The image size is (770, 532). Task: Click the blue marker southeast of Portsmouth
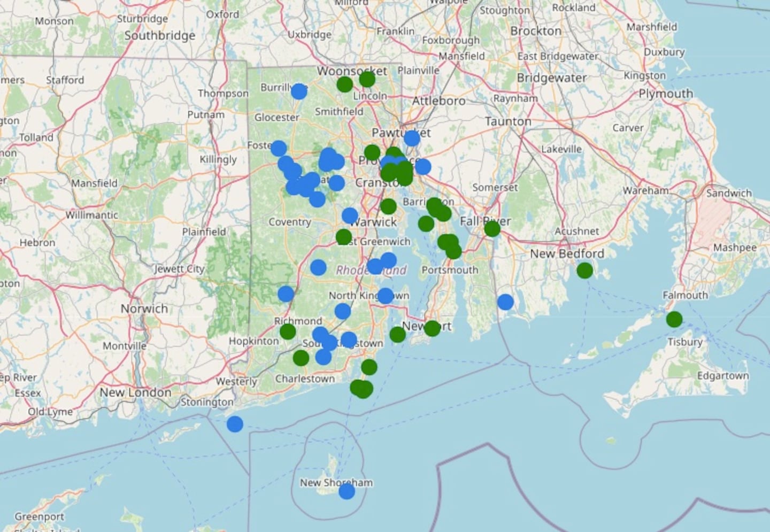pyautogui.click(x=505, y=302)
